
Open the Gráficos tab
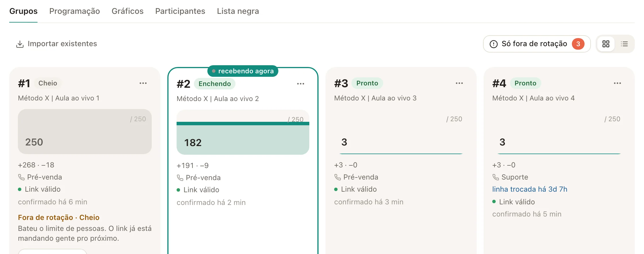[128, 11]
